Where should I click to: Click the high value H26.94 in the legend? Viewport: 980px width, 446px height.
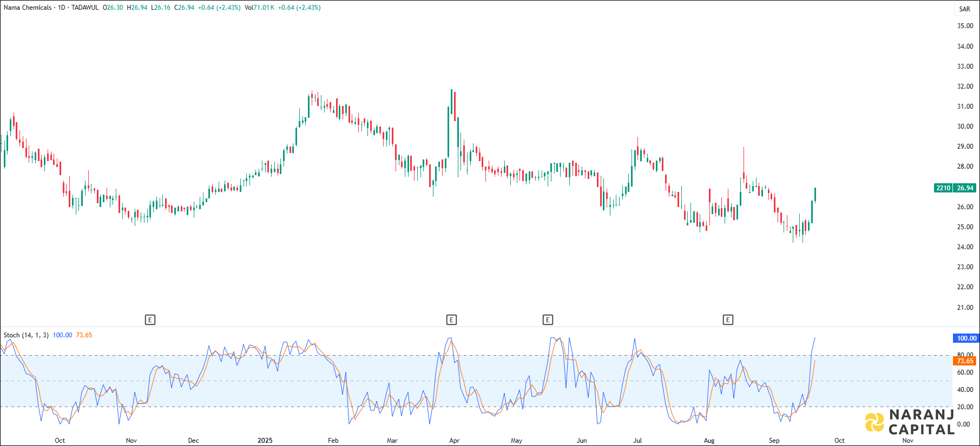click(x=137, y=8)
